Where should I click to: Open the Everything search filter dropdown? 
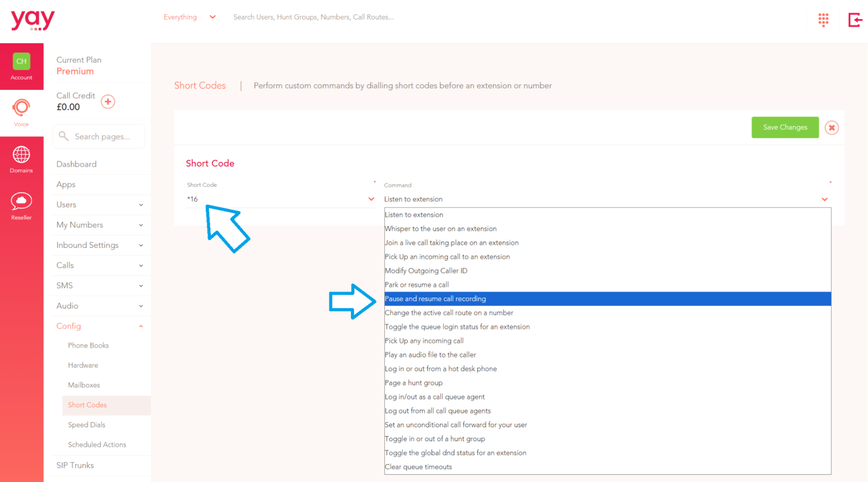click(x=190, y=17)
